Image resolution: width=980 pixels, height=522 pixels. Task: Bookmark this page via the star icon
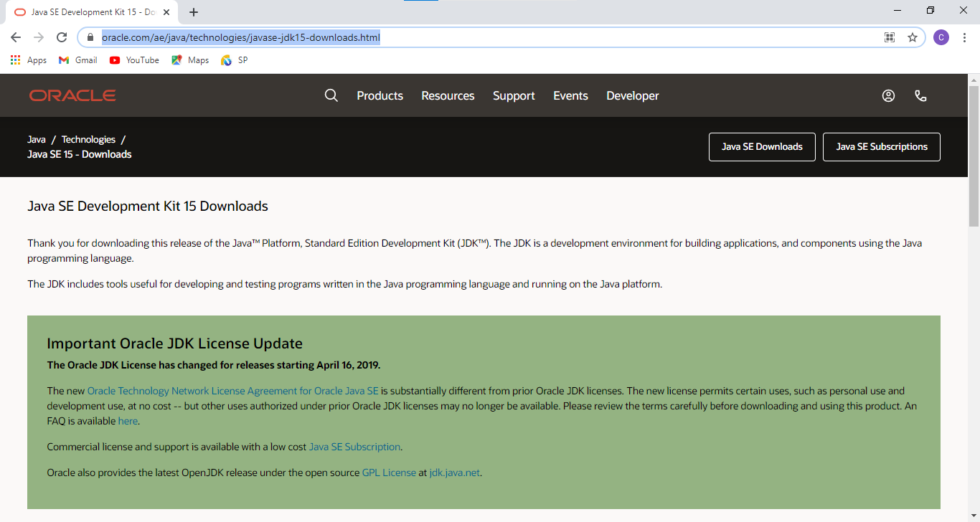[x=912, y=37]
